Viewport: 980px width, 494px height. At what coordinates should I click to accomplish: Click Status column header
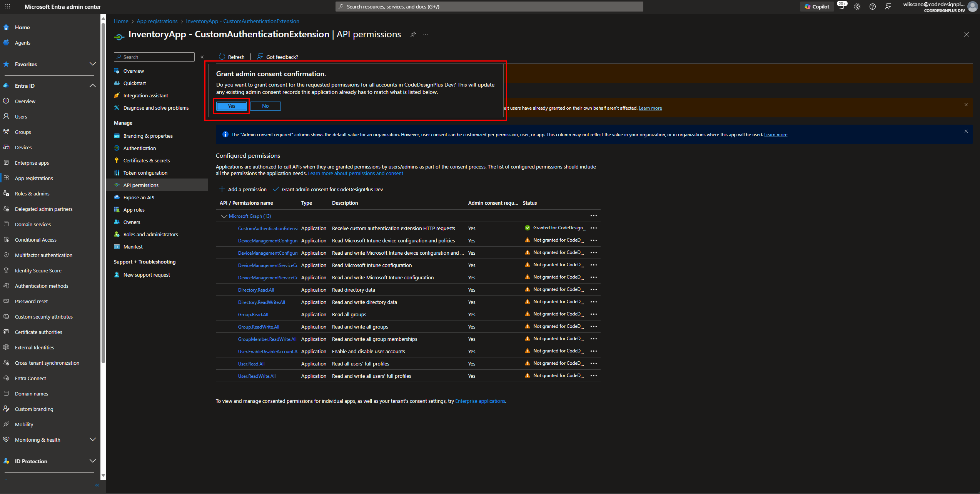(x=529, y=203)
